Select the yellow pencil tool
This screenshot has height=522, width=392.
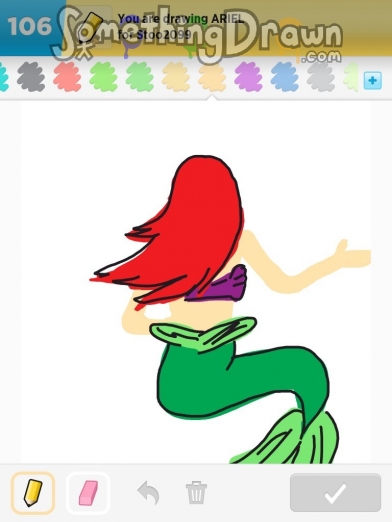click(x=33, y=493)
